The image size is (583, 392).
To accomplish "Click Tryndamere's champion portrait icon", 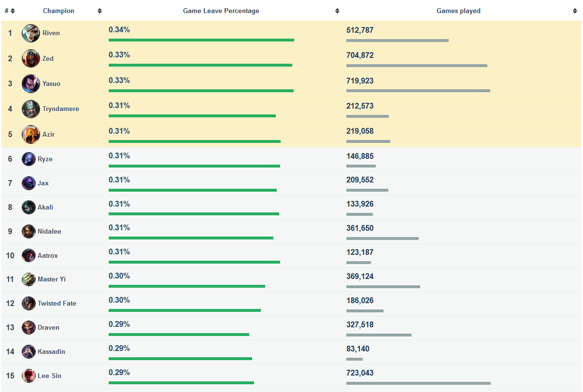I will 30,109.
